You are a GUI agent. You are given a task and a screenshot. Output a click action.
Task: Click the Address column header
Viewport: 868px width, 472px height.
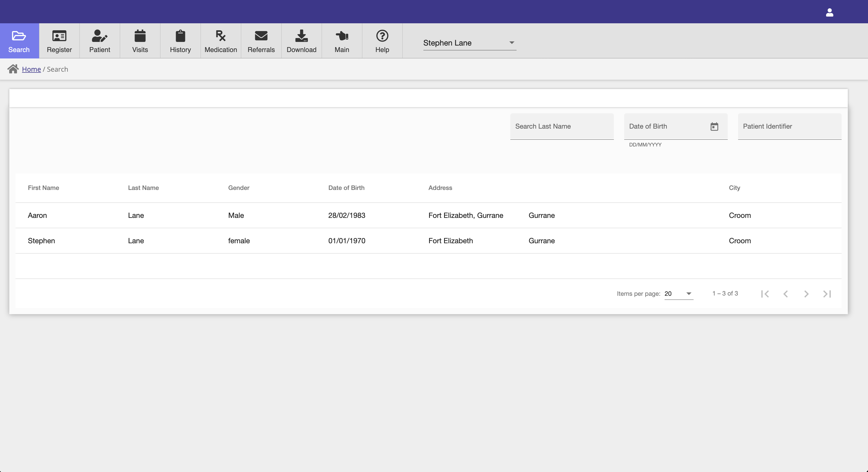[x=440, y=188]
